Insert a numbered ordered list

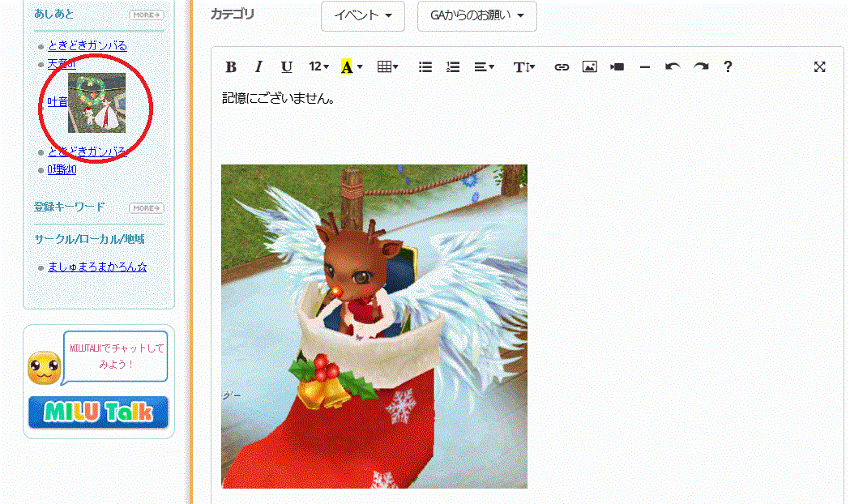(453, 67)
